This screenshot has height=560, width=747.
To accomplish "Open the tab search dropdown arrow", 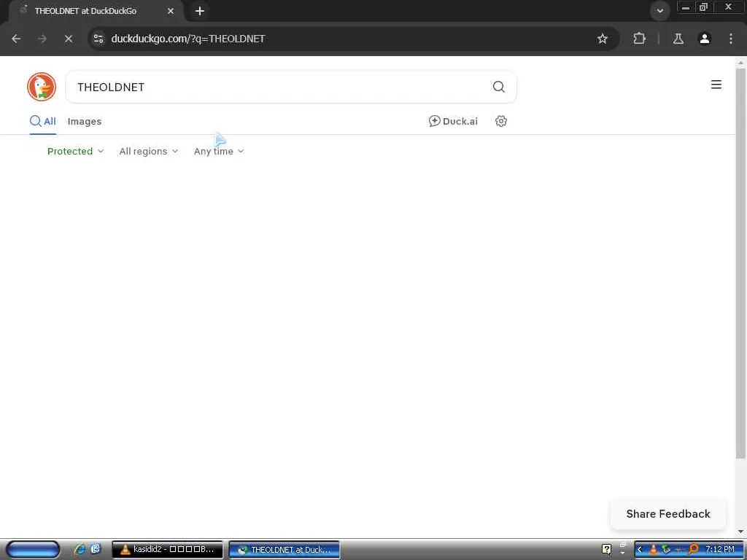I will [659, 10].
